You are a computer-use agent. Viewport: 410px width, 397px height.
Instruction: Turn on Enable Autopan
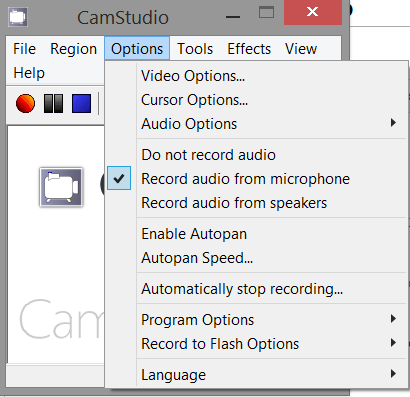tap(257, 234)
